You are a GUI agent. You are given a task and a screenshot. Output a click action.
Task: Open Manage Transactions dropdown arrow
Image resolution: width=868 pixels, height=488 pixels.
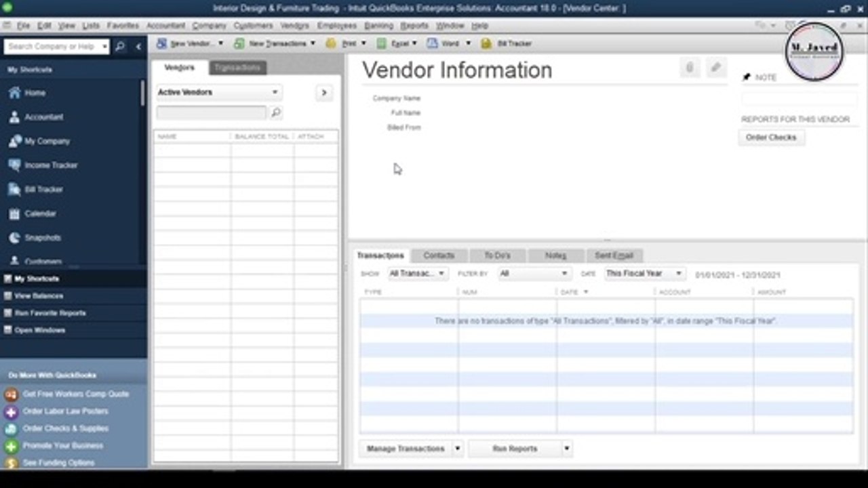457,449
